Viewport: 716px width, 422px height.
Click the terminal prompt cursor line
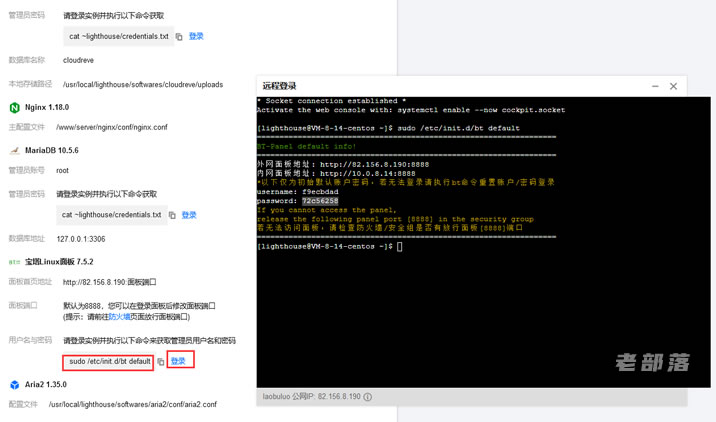(x=330, y=247)
